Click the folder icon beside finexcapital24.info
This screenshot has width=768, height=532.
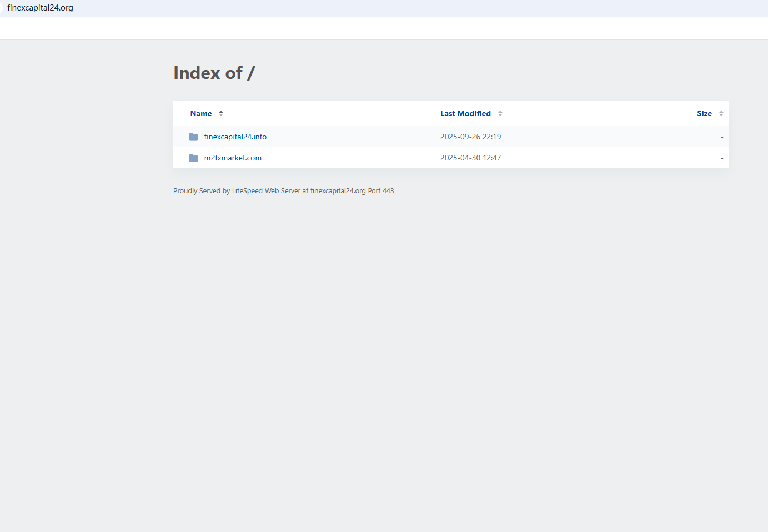point(193,137)
